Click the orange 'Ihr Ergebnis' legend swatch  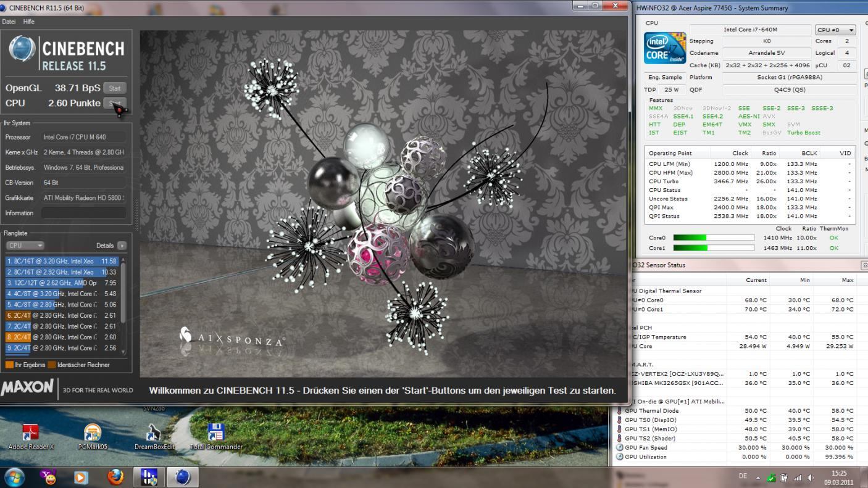click(9, 365)
